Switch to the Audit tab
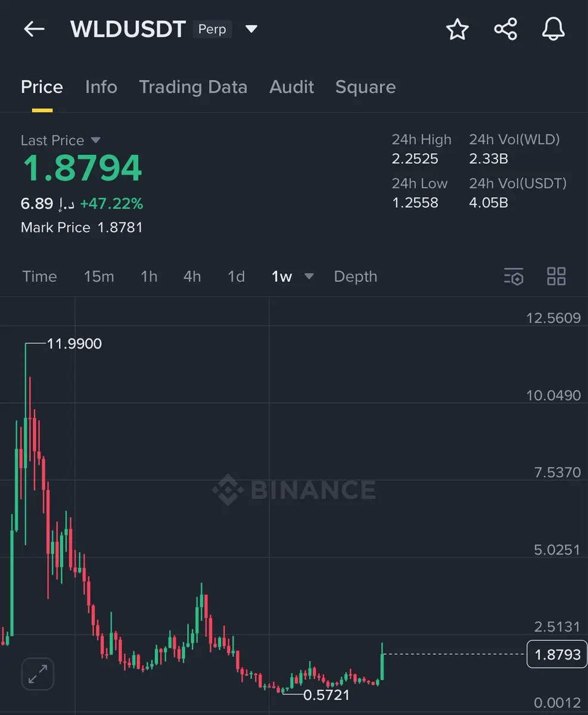Image resolution: width=588 pixels, height=715 pixels. pyautogui.click(x=292, y=87)
